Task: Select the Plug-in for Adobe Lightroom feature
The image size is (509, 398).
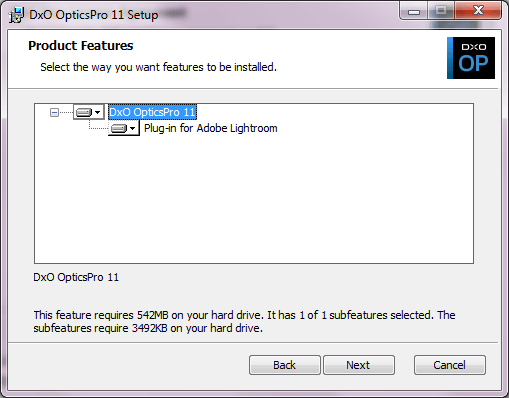Action: click(210, 128)
